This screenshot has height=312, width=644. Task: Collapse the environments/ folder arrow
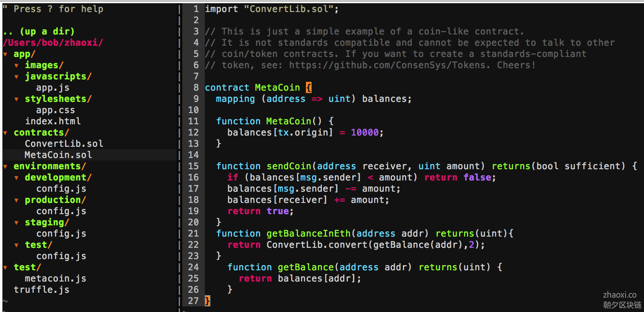click(5, 166)
